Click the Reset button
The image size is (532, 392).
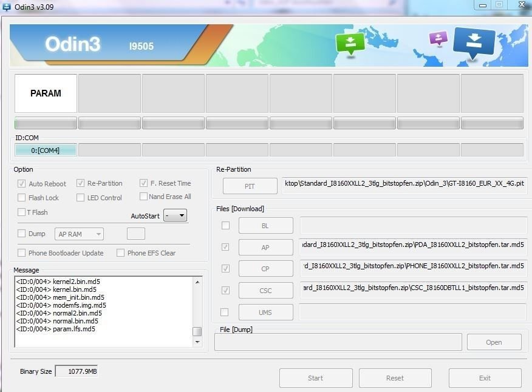pos(395,378)
